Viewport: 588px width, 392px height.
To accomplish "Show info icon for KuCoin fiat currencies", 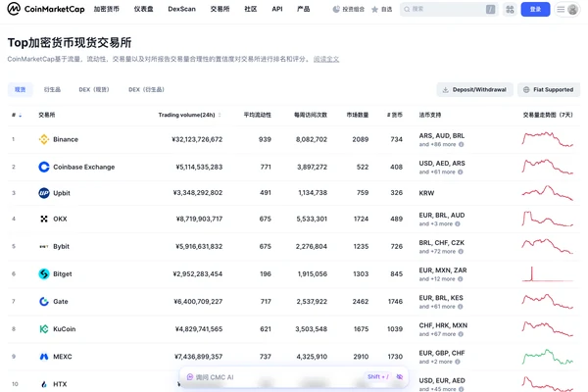I will [461, 334].
